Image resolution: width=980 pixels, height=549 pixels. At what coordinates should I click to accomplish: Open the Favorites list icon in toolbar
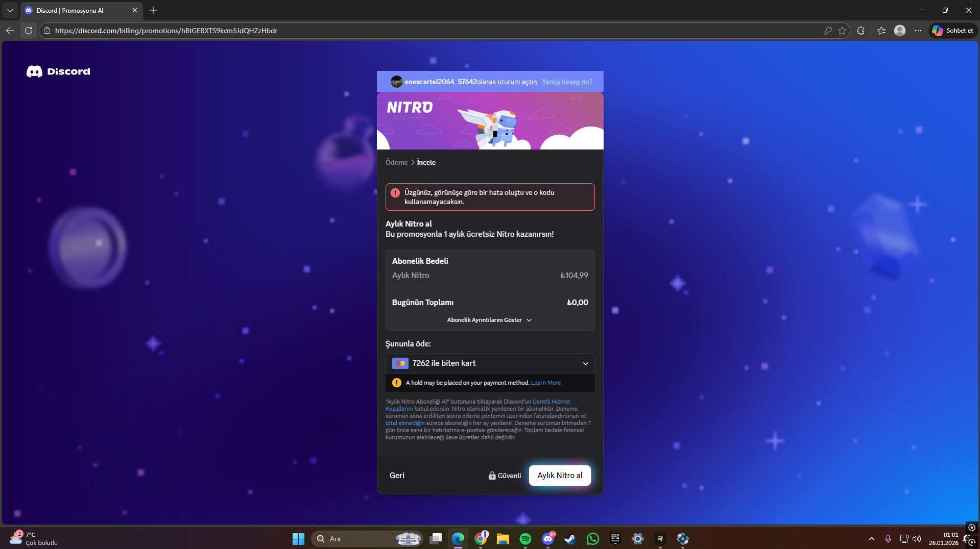click(881, 31)
